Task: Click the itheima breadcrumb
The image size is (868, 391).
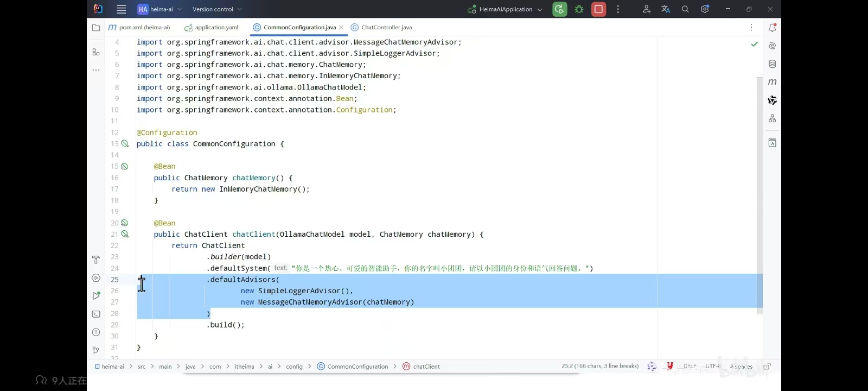Action: click(x=244, y=367)
